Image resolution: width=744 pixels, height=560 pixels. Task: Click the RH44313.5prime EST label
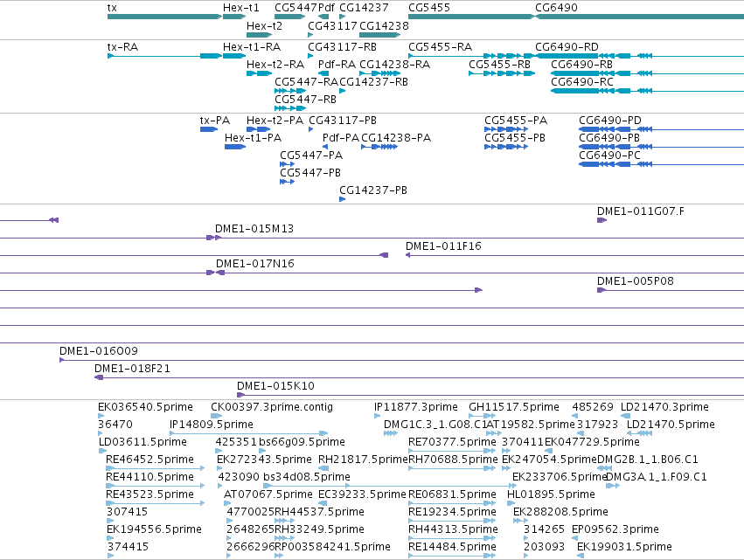[x=453, y=529]
